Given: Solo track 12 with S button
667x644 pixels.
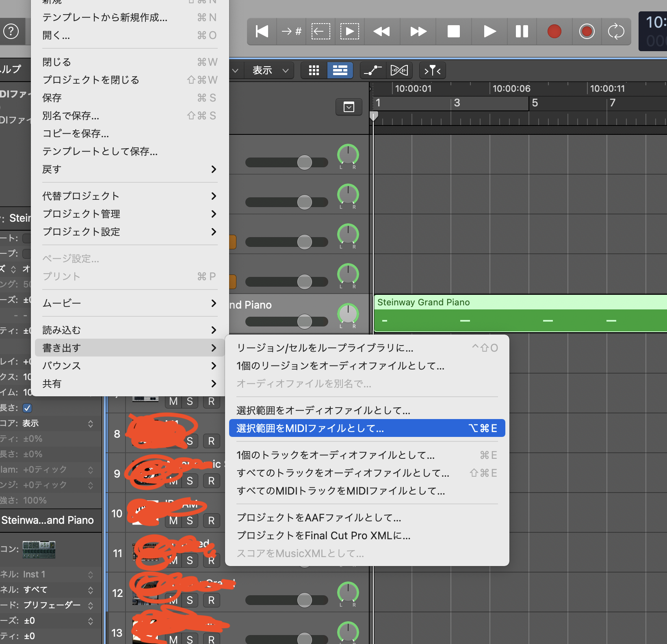Looking at the screenshot, I should tap(190, 600).
